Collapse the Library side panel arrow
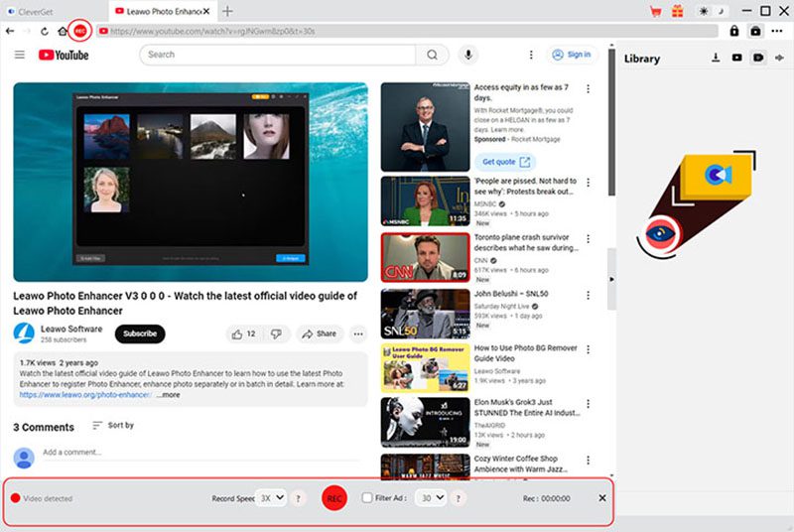Viewport: 794px width, 532px height. (611, 279)
